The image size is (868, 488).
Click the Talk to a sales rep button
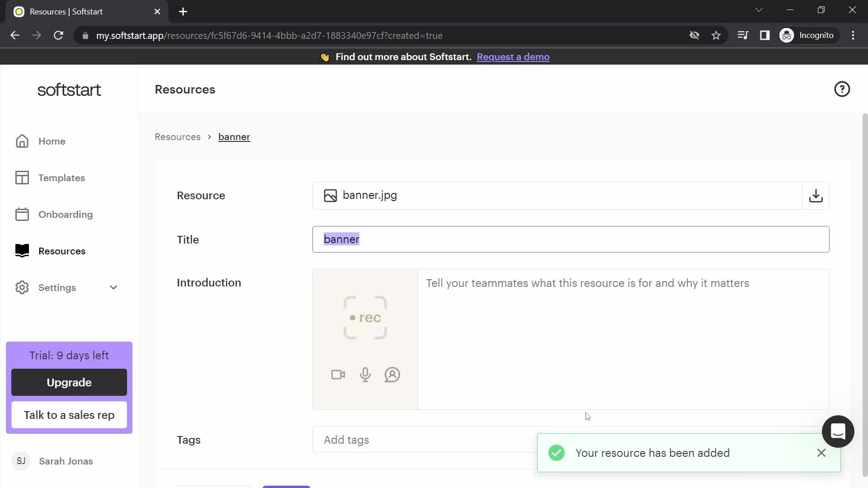(x=69, y=415)
